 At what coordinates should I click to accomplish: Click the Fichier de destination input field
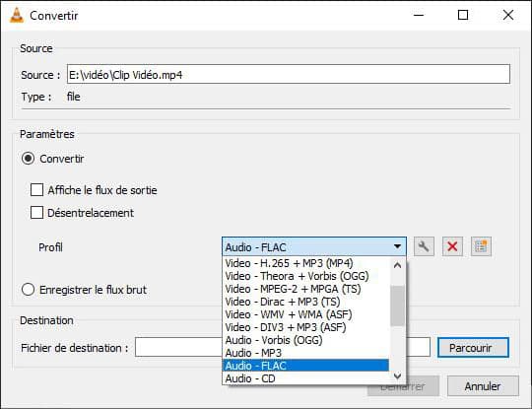178,347
